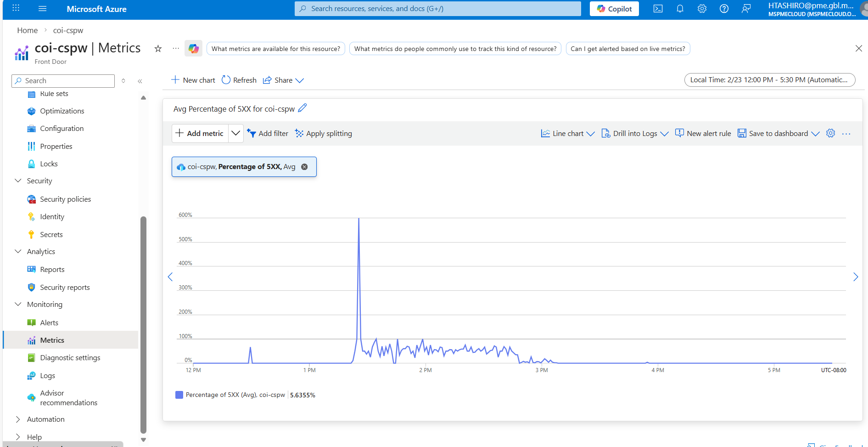
Task: Open the Share dropdown
Action: 283,80
